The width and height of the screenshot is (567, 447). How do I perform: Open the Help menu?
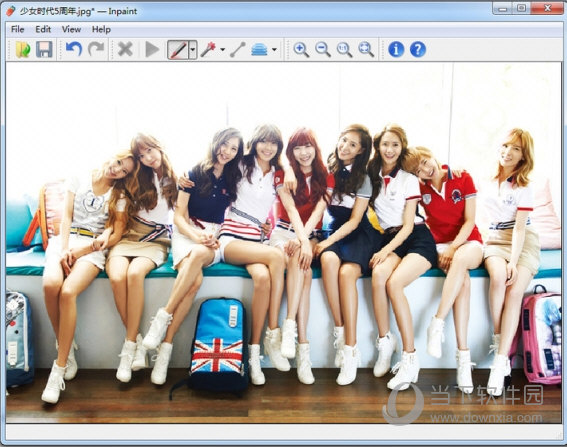point(101,29)
